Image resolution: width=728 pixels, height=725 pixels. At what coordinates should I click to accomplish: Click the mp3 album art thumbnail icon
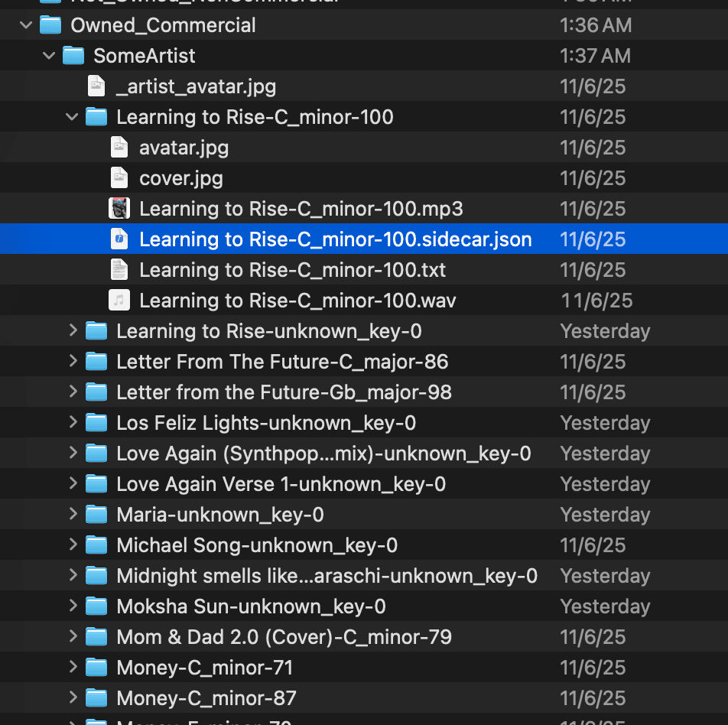(119, 209)
